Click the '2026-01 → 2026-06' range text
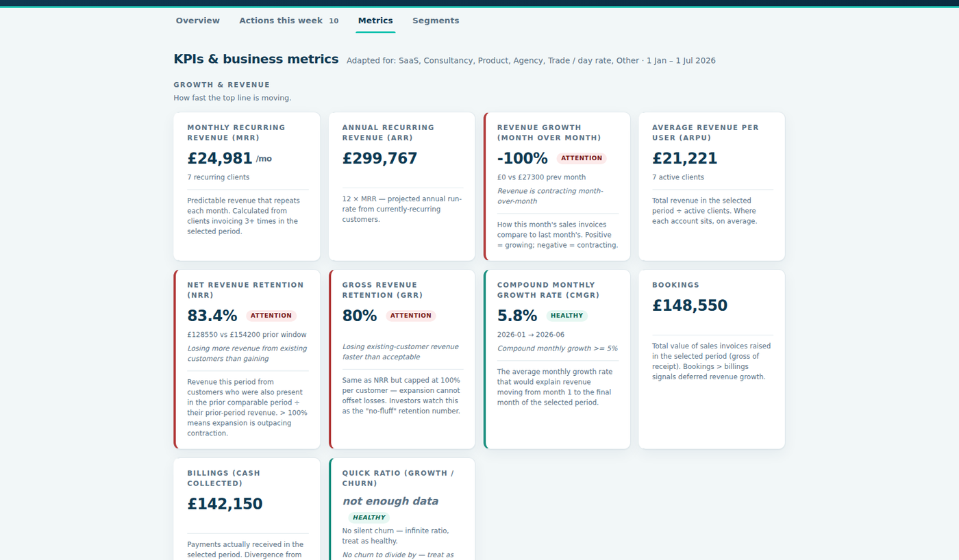The height and width of the screenshot is (560, 959). [x=531, y=335]
